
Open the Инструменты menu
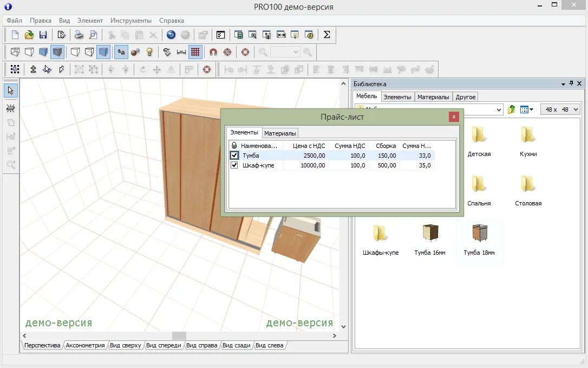(131, 21)
